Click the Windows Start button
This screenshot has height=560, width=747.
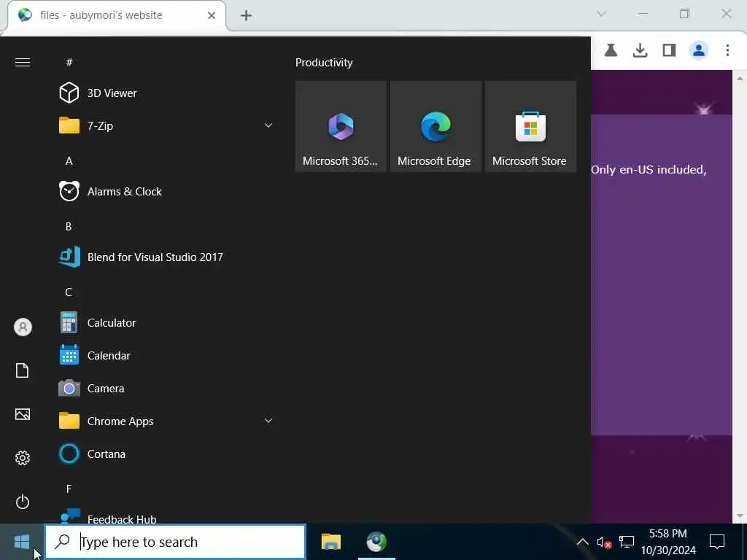pos(22,542)
